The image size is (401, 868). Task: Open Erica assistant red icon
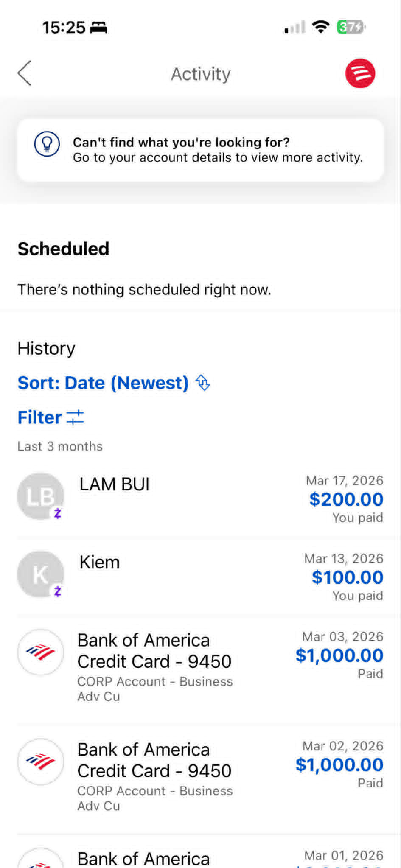tap(360, 73)
